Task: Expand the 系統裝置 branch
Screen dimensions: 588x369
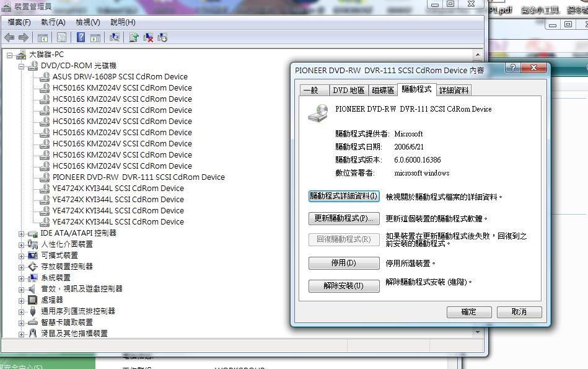Action: pyautogui.click(x=21, y=278)
